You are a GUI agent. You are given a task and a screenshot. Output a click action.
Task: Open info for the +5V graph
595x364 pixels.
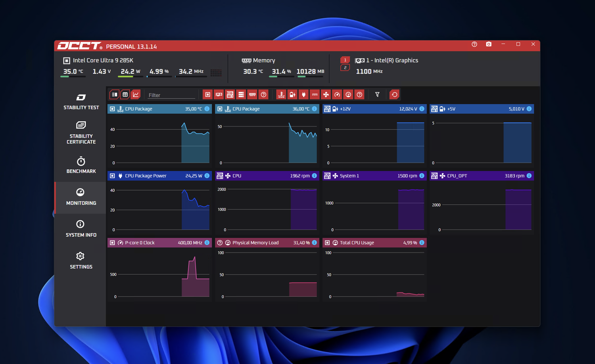click(x=529, y=109)
